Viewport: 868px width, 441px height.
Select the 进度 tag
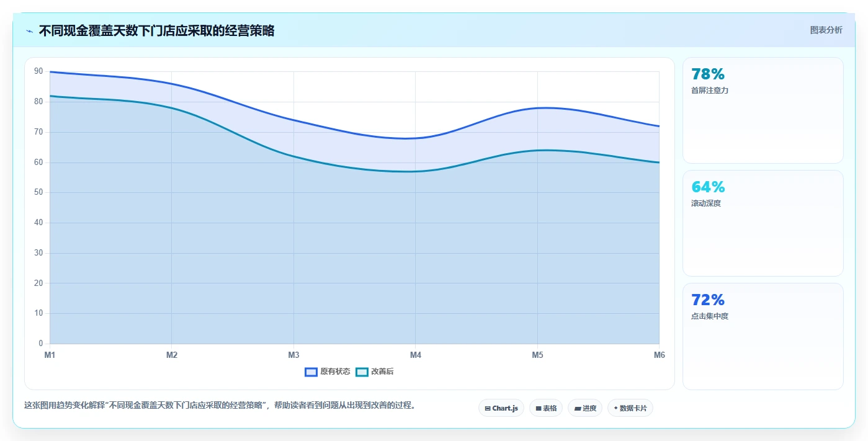[x=585, y=408]
